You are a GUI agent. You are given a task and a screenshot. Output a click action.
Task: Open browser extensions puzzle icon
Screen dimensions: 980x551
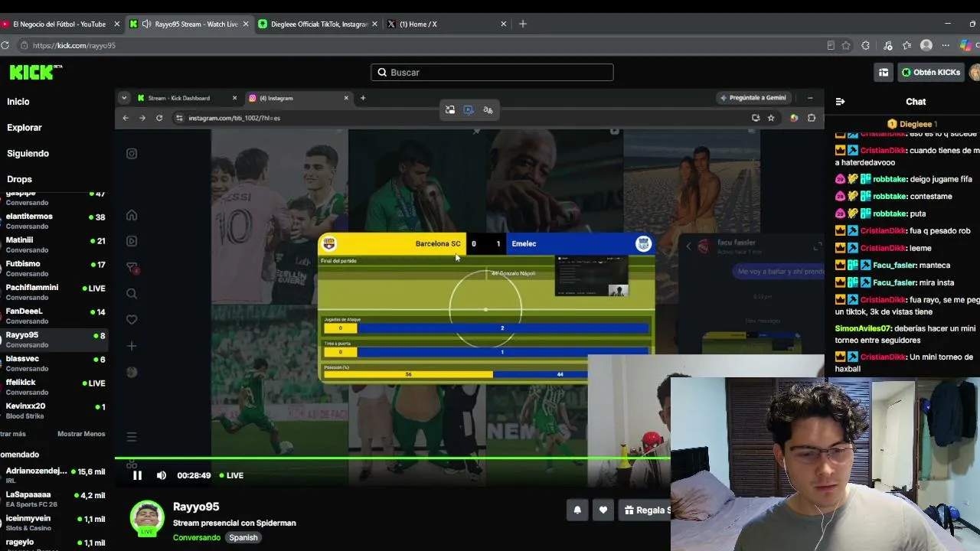coord(866,45)
